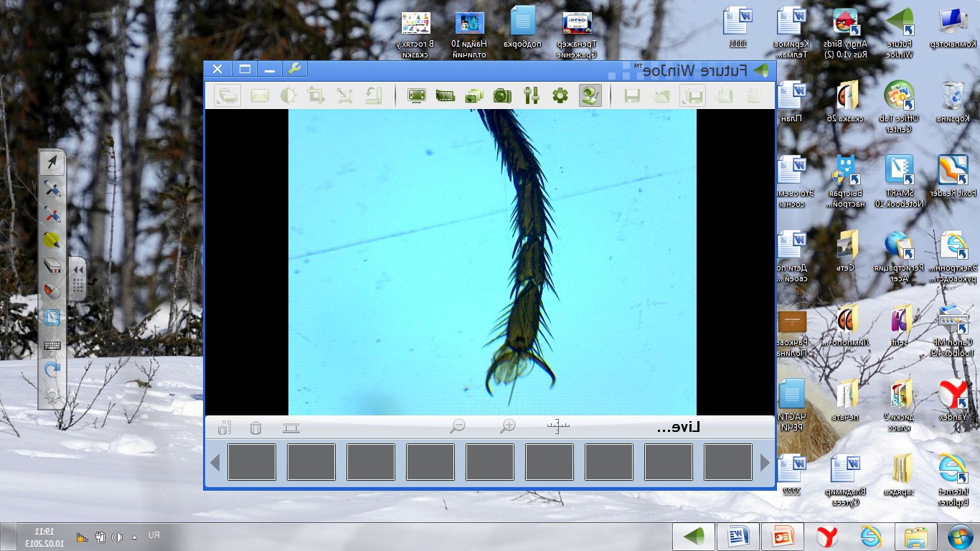Zoom out with the minus magnifier
The width and height of the screenshot is (980, 551).
point(457,427)
